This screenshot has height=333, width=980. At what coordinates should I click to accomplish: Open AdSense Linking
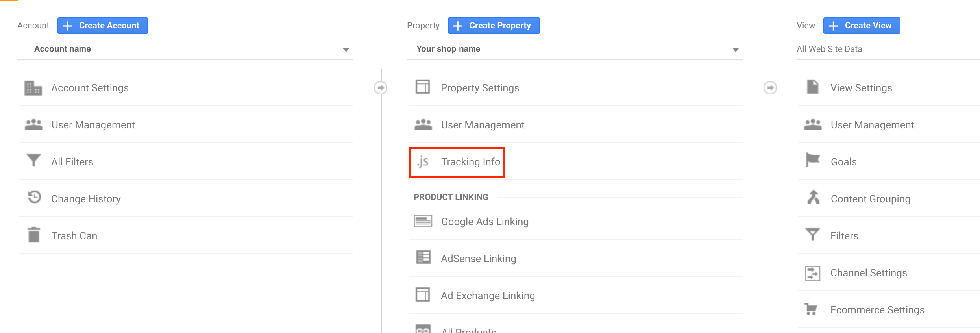point(478,259)
